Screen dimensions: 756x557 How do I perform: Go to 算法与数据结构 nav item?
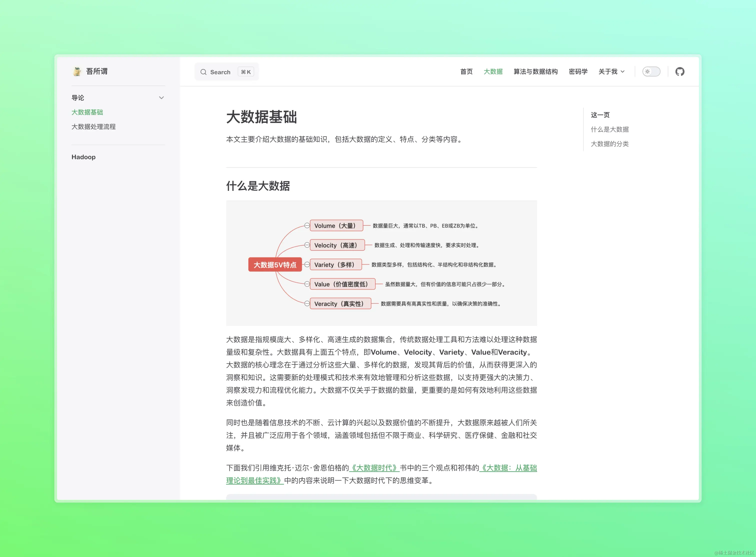click(535, 71)
